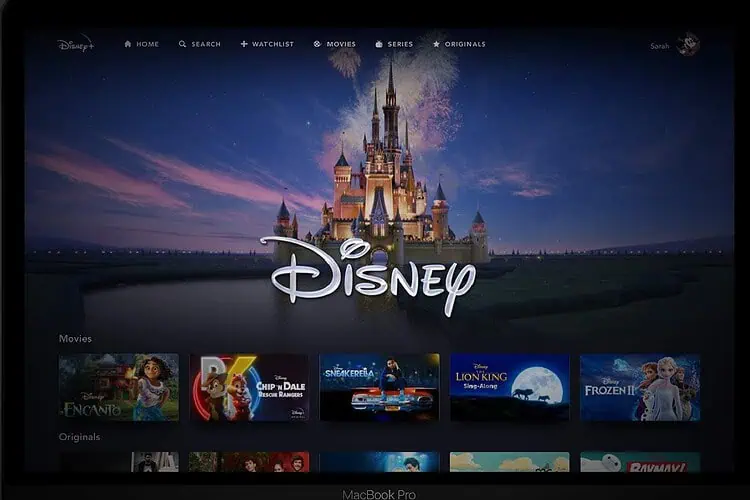Open the Frozen II movie thumbnail
This screenshot has height=500, width=750.
pos(640,386)
